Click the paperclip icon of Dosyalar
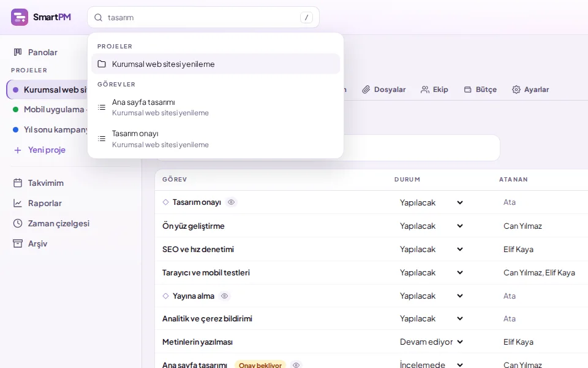Viewport: 588px width, 368px height. point(366,90)
